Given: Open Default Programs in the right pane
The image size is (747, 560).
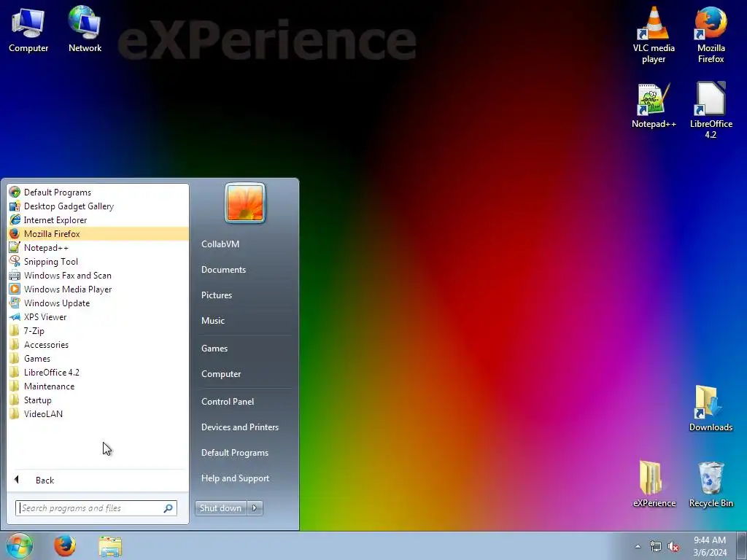Looking at the screenshot, I should 245,452.
